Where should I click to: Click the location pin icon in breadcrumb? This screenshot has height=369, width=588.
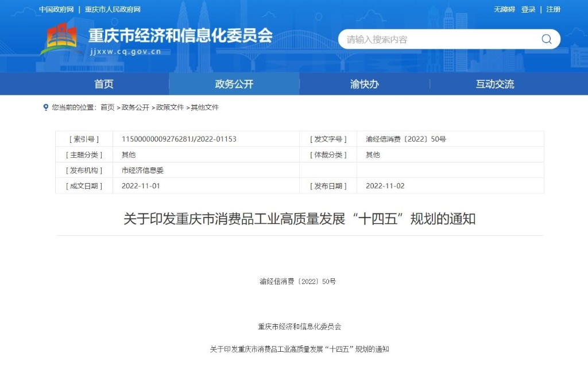[46, 107]
